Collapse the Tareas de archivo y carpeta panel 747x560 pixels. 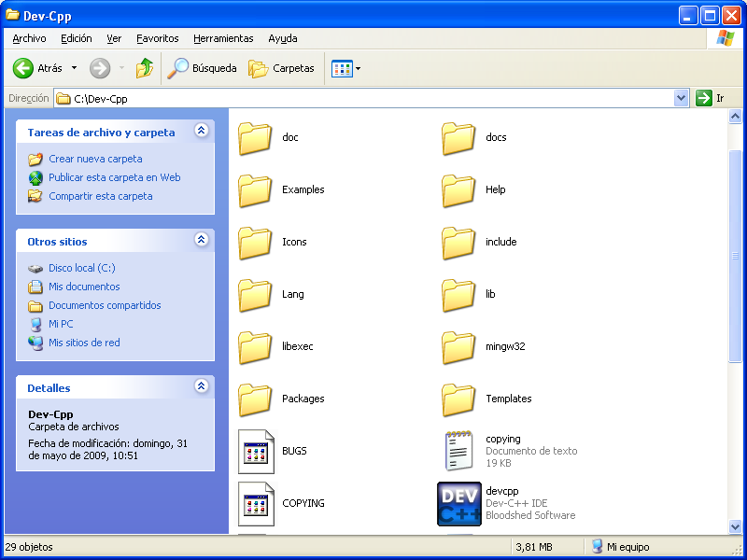tap(202, 131)
